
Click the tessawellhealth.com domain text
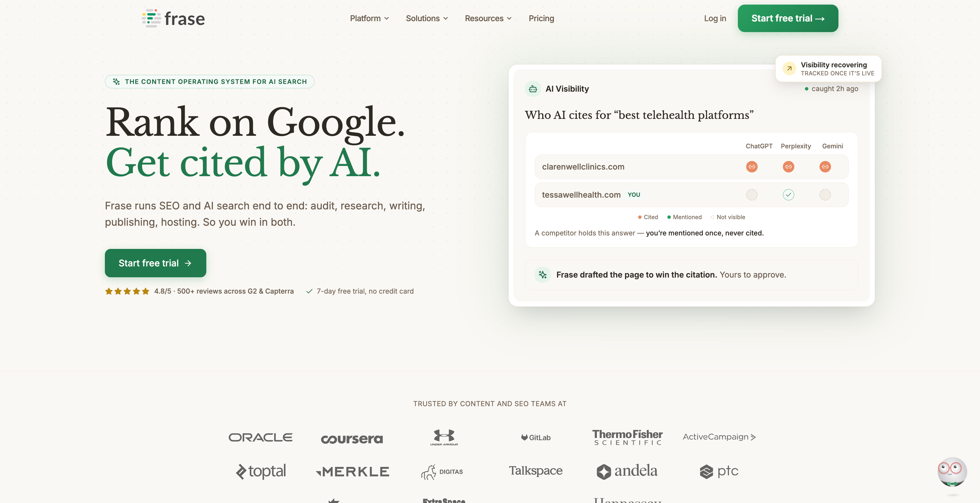[581, 195]
